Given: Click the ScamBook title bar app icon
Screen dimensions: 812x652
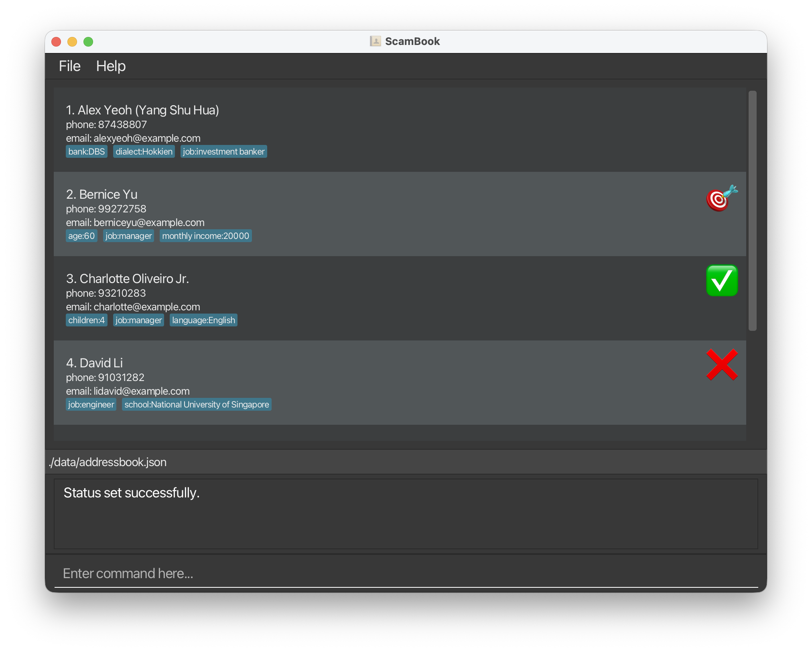Looking at the screenshot, I should click(x=375, y=41).
